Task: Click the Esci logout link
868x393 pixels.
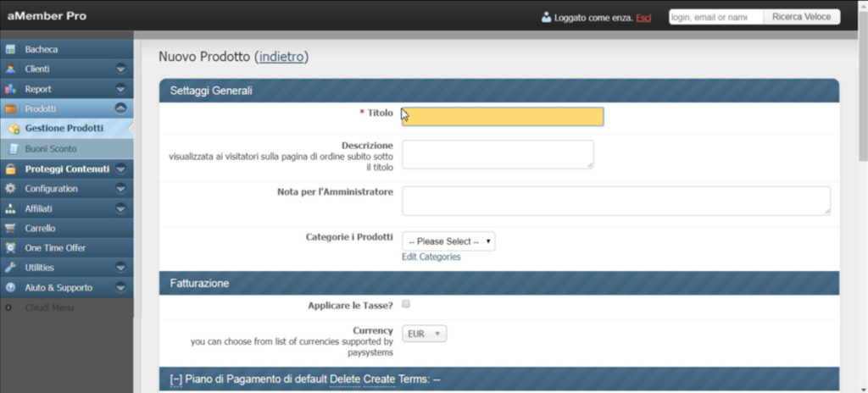Action: click(643, 18)
